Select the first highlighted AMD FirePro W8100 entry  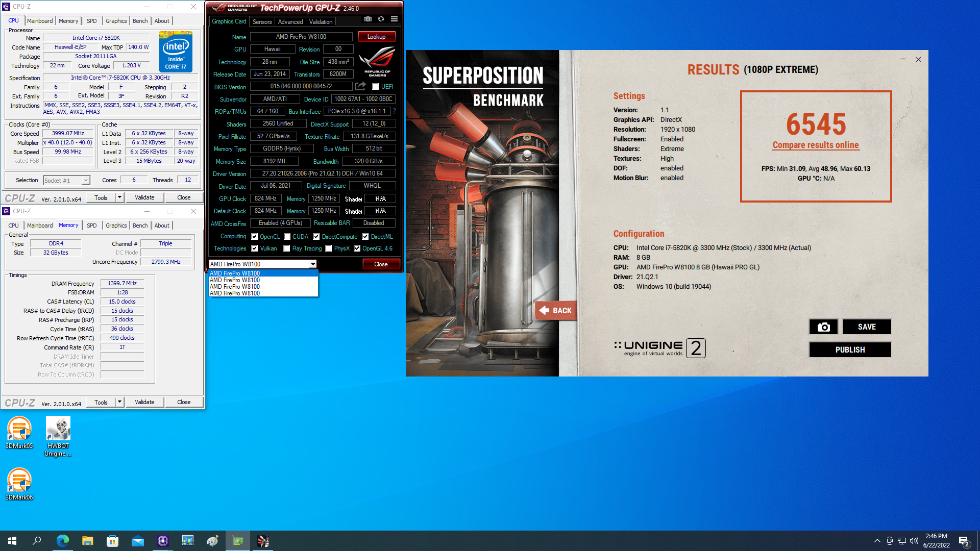[x=263, y=273]
